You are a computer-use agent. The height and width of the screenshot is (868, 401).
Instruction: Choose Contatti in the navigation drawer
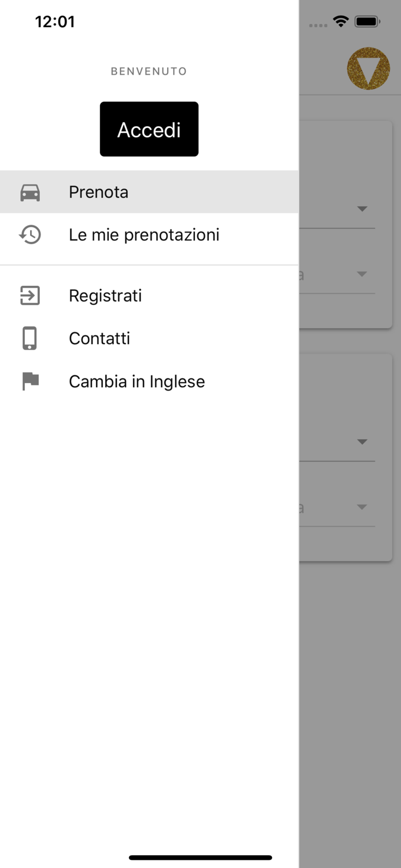[x=99, y=338]
